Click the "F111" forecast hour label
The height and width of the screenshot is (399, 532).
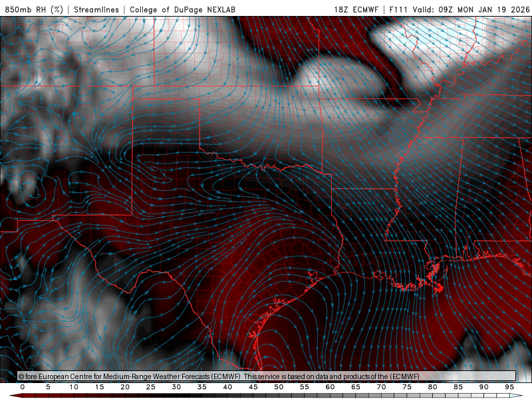[x=398, y=9]
